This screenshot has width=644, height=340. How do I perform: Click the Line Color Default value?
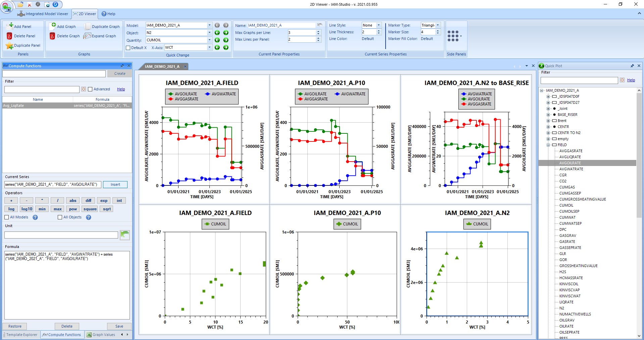point(368,39)
